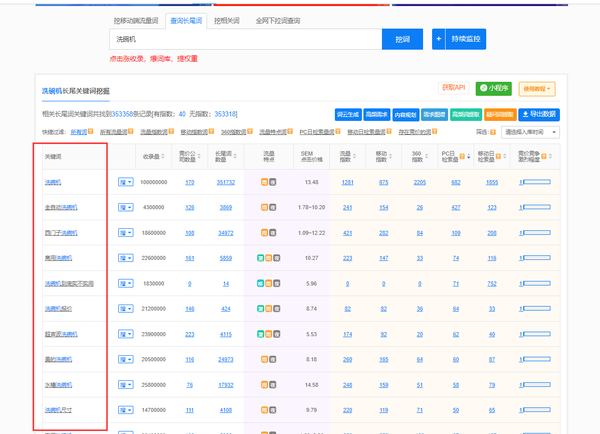Image resolution: width=600 pixels, height=434 pixels.
Task: Click teal traffic badge in 1830000 row
Action: click(x=260, y=283)
